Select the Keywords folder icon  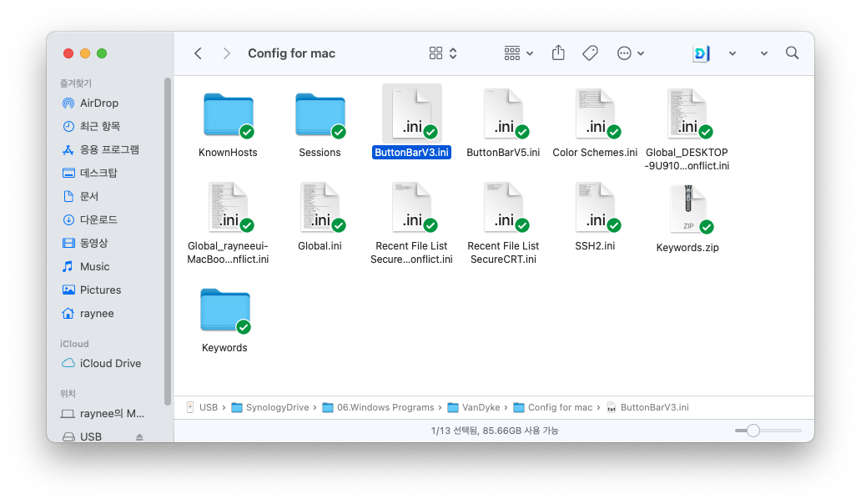tap(225, 310)
